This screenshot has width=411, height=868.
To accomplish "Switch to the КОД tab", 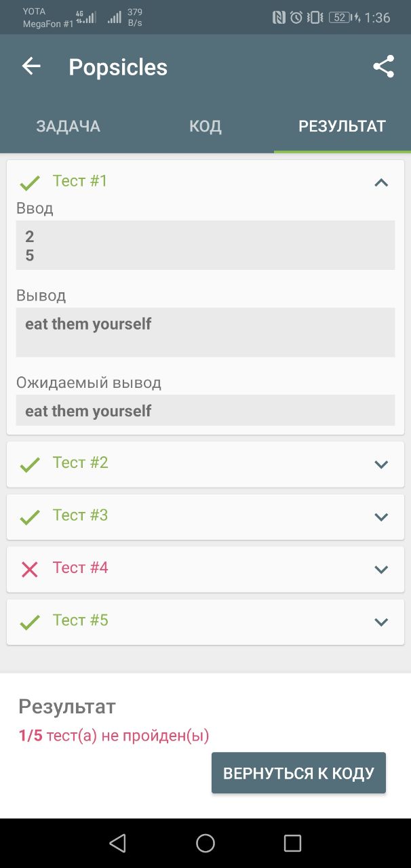I will 206,126.
